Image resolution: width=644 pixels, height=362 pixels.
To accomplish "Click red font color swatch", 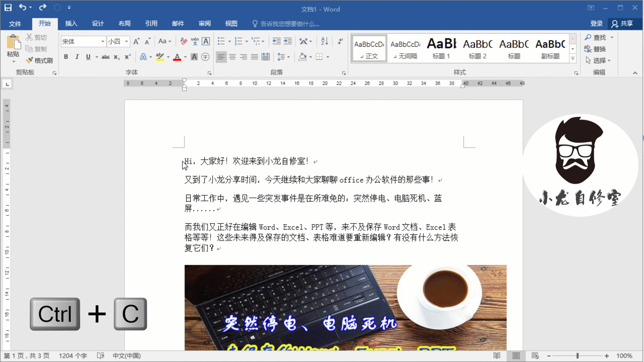I will 177,57.
